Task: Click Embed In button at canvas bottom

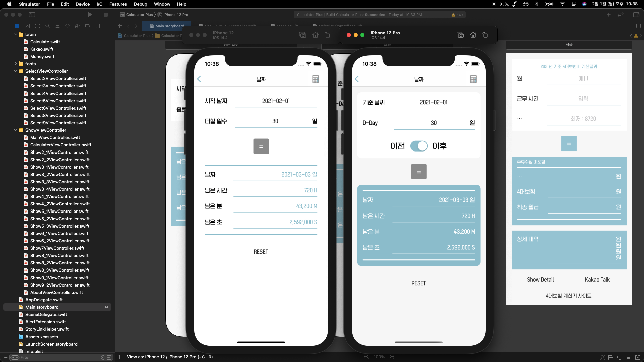Action: pos(638,357)
